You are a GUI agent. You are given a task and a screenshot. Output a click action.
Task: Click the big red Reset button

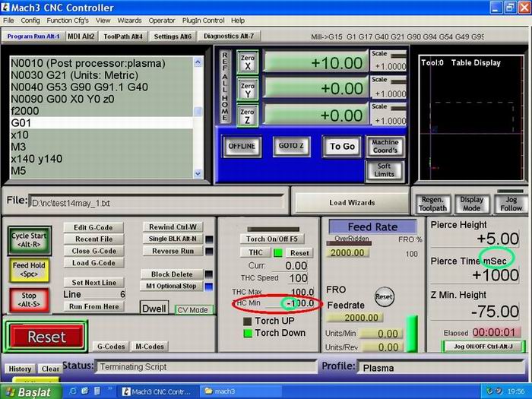(x=47, y=336)
